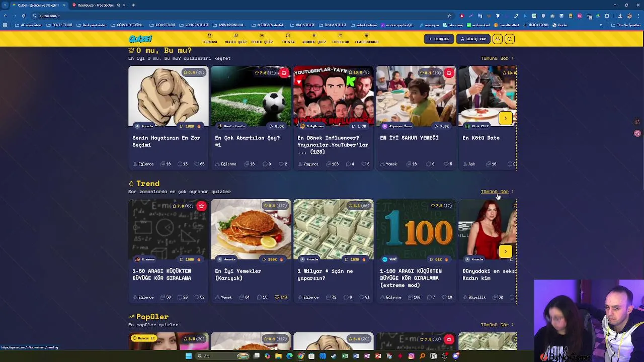The height and width of the screenshot is (362, 644).
Task: Open Instagram from the taskbar
Action: coord(411,356)
